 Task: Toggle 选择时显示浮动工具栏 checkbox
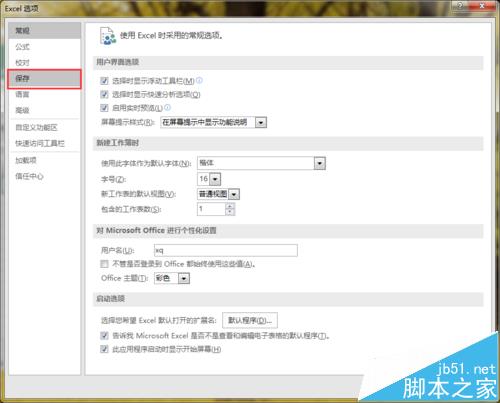(104, 80)
